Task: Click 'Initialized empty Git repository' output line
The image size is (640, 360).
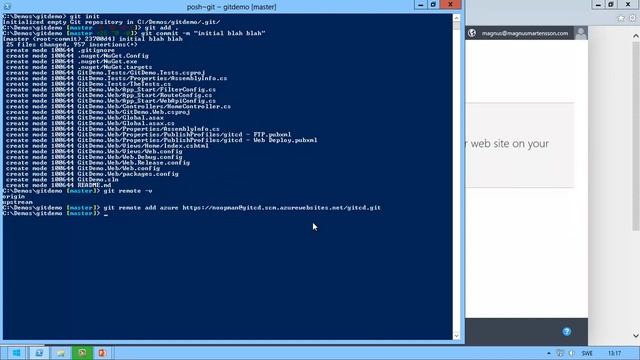Action: coord(111,22)
